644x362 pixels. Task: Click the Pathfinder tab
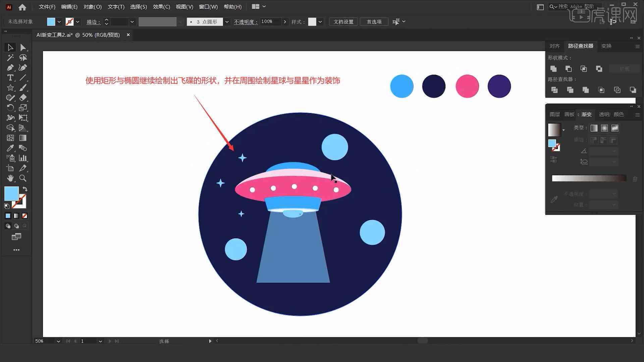579,46
